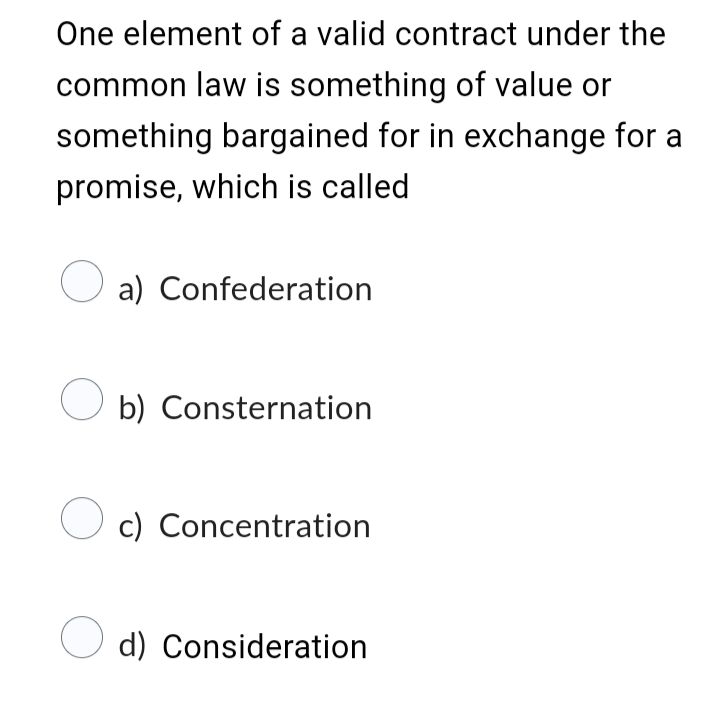Click 'which is called' at question end
The image size is (720, 723).
[x=300, y=186]
